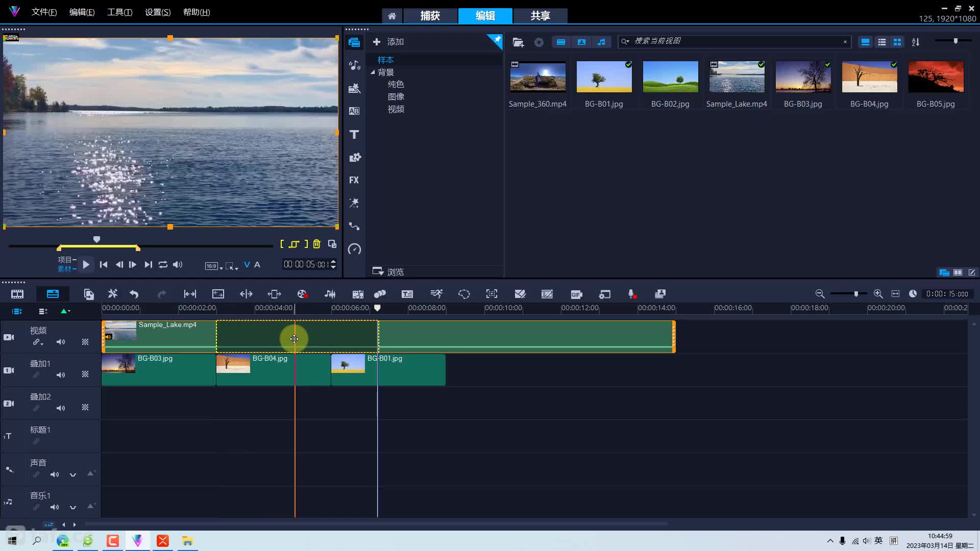Image resolution: width=980 pixels, height=551 pixels.
Task: Open the Subtitle Editor tool
Action: pos(407,294)
